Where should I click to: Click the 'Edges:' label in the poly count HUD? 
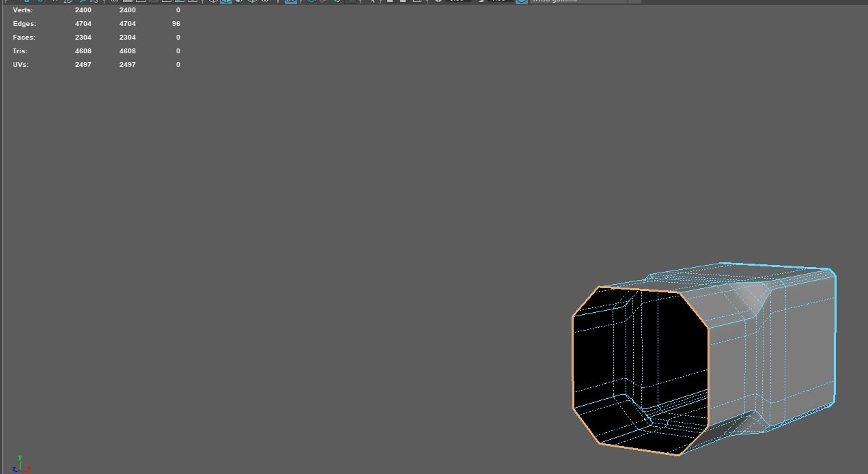(x=24, y=24)
